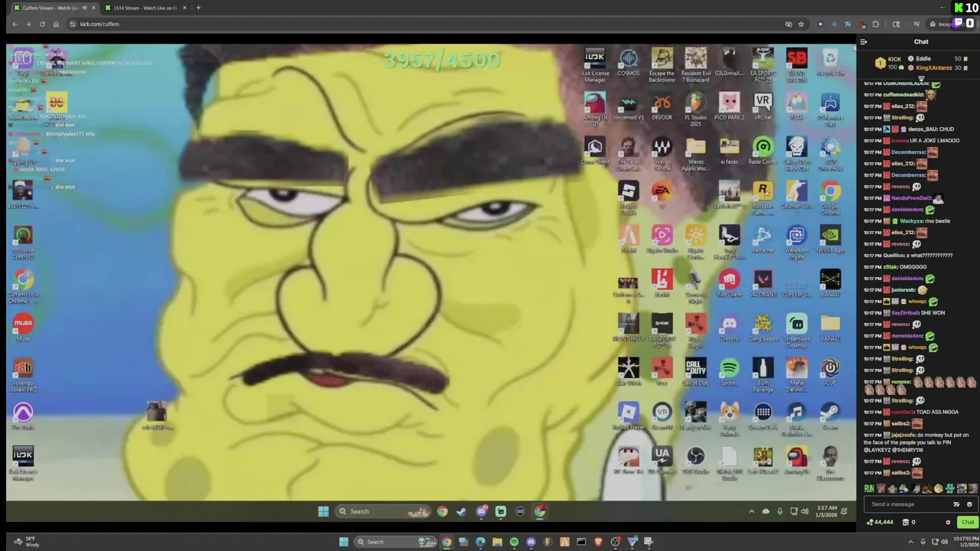Go back in browser history
Screen dimensions: 980x551
pos(15,24)
